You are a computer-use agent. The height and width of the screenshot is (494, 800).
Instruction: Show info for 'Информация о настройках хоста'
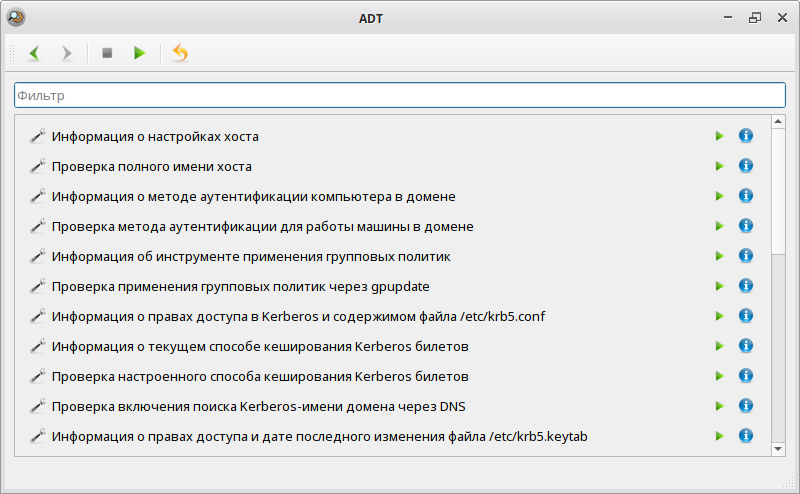745,136
